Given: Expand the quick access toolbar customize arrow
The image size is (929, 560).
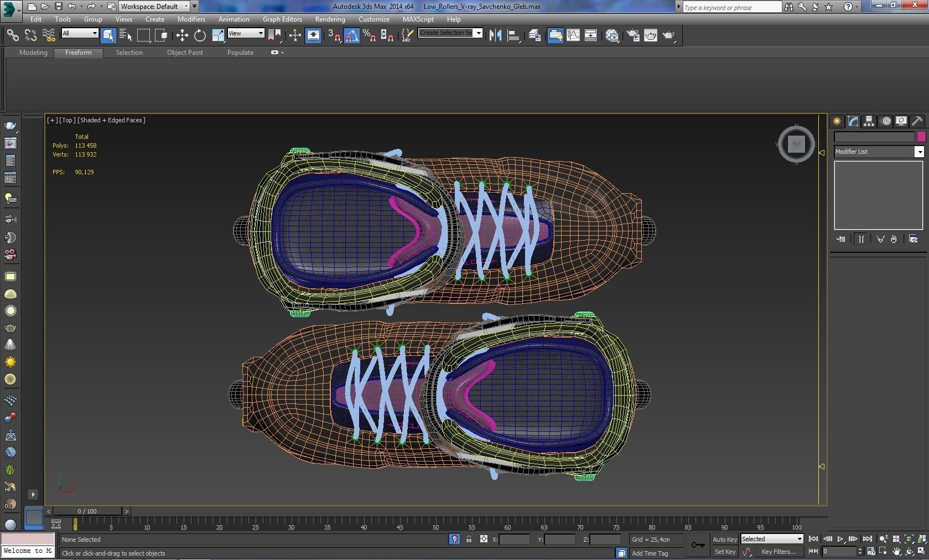Looking at the screenshot, I should pos(194,7).
